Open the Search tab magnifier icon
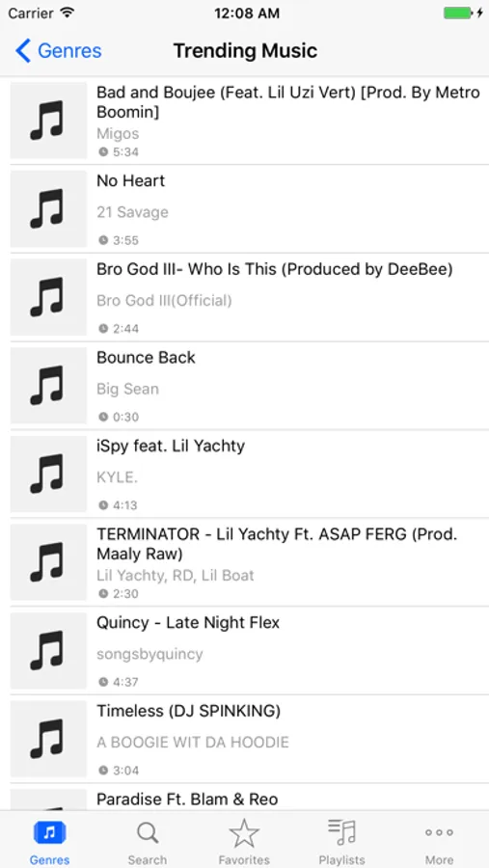The width and height of the screenshot is (489, 868). point(148,832)
